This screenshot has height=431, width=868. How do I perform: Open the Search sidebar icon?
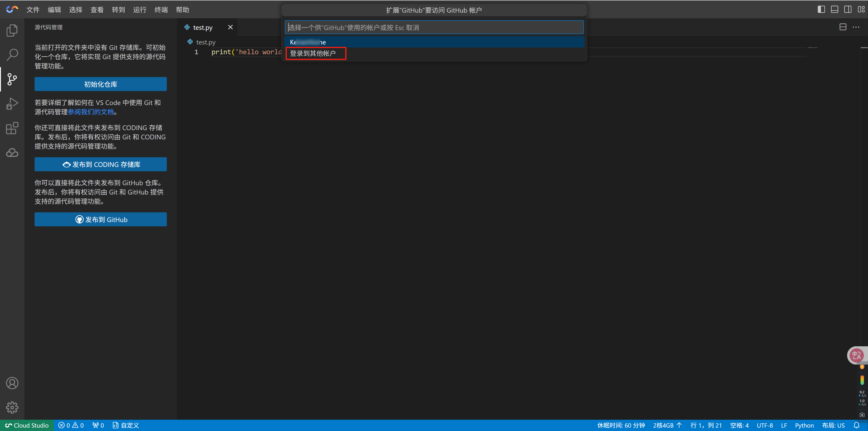pyautogui.click(x=12, y=54)
